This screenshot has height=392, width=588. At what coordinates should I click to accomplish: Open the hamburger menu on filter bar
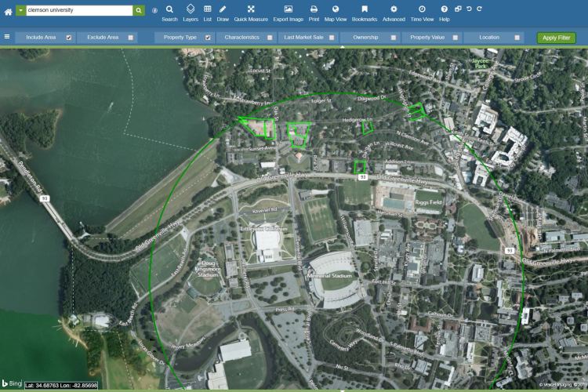(7, 37)
